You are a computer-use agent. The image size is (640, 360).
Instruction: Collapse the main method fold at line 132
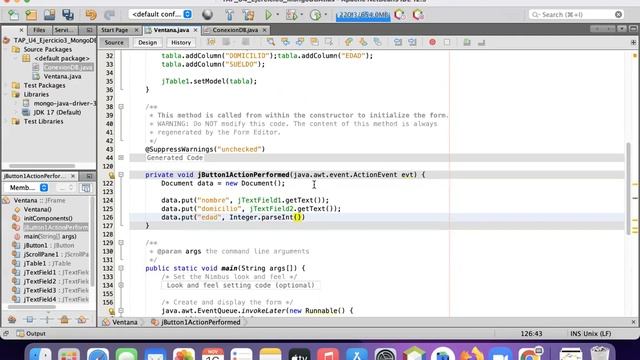(x=121, y=268)
